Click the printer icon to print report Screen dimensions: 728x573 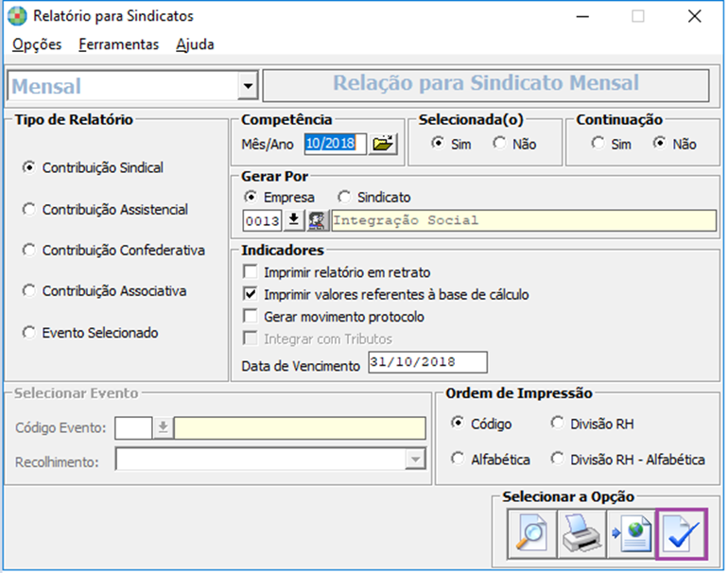coord(581,533)
